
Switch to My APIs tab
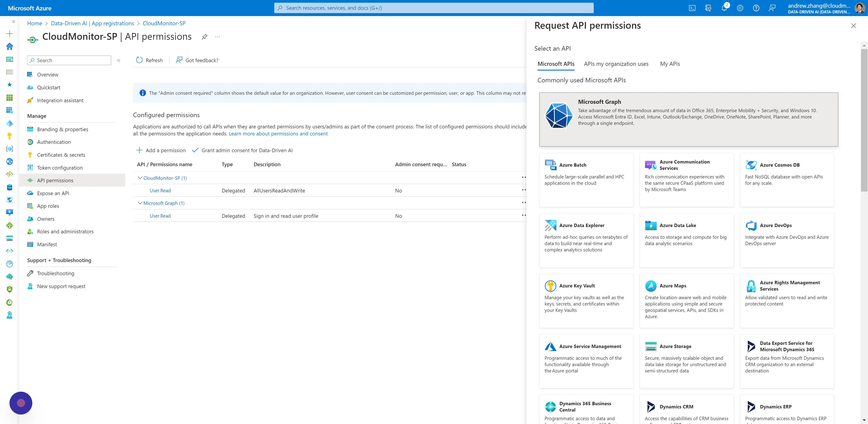[670, 64]
